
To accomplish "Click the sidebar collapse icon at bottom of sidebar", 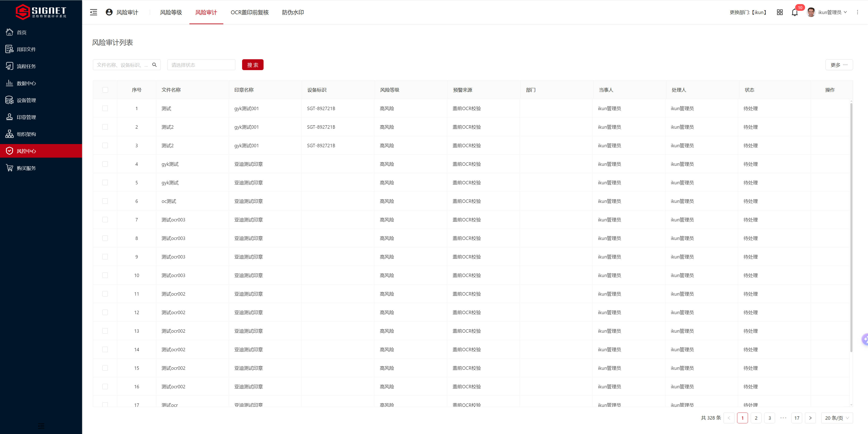I will tap(41, 426).
